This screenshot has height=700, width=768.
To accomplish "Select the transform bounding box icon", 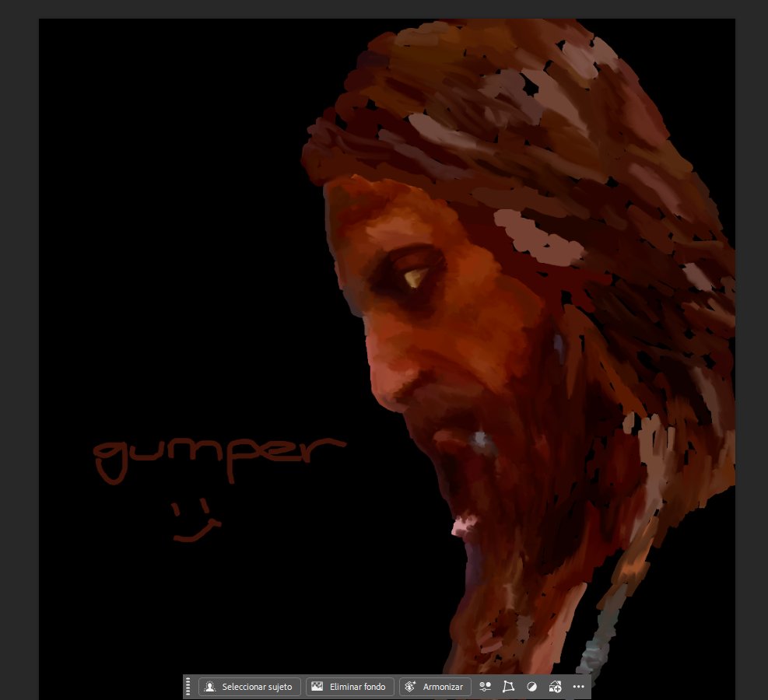I will (x=508, y=687).
